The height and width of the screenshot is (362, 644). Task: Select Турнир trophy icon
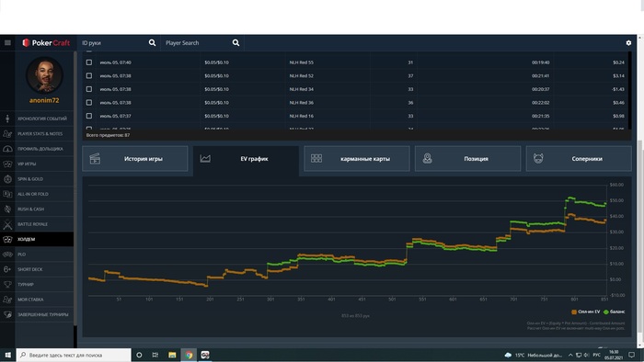tap(7, 284)
